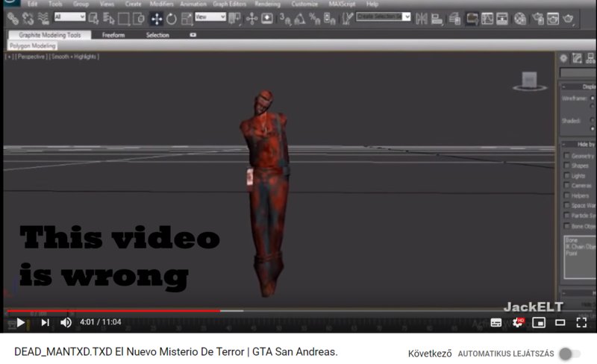The image size is (597, 364).
Task: Check the Space Warps hide checkbox
Action: [x=567, y=205]
